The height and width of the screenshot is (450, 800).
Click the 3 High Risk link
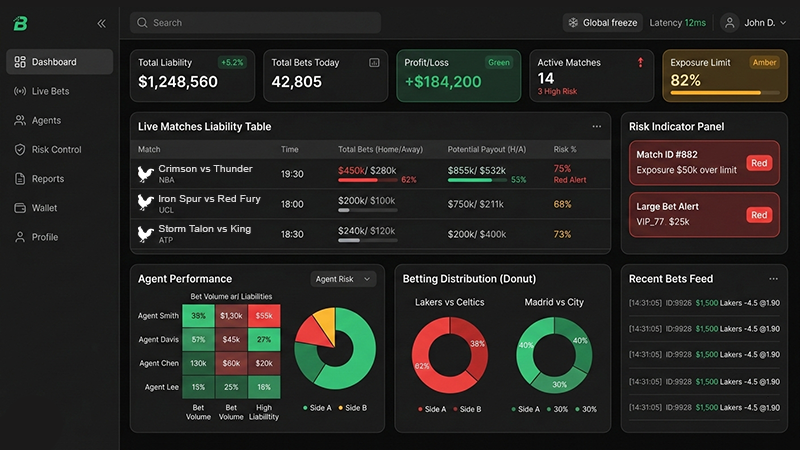[557, 91]
